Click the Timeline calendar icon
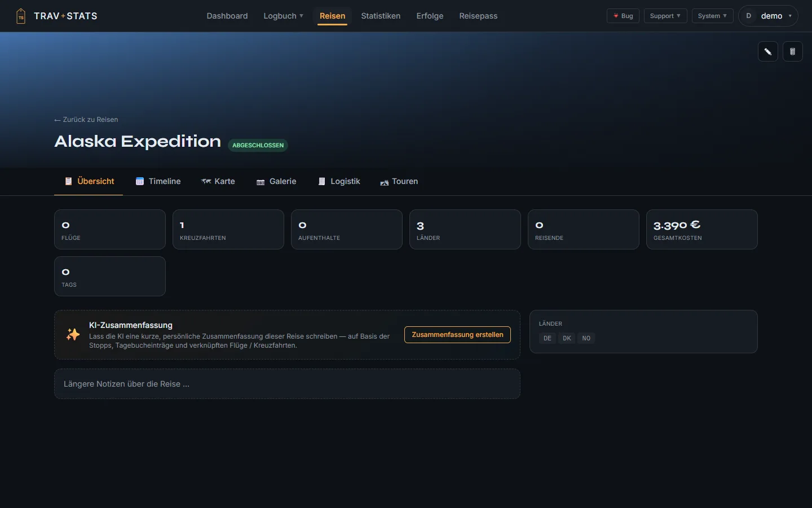This screenshot has width=812, height=508. [x=140, y=181]
